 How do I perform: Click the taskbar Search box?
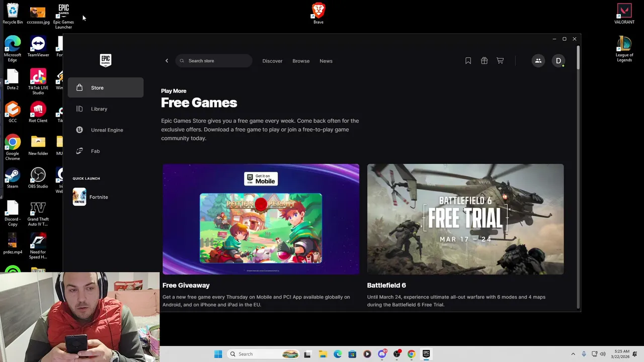pyautogui.click(x=263, y=354)
